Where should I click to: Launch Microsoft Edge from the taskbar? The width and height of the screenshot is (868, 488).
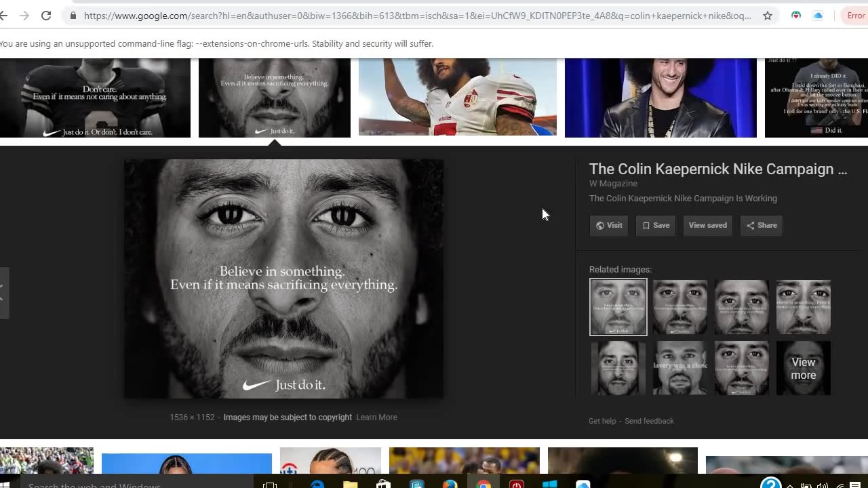[317, 485]
